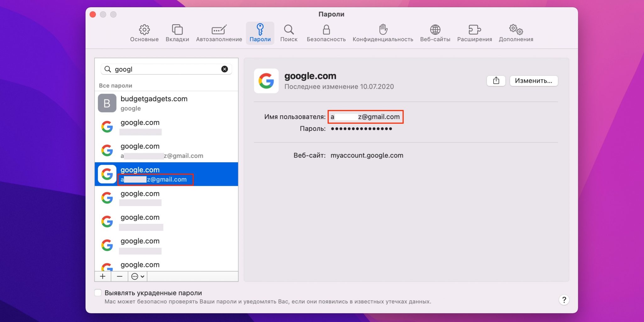Screen dimensions: 644x322
Task: Select the Пароли key tab
Action: (x=260, y=33)
